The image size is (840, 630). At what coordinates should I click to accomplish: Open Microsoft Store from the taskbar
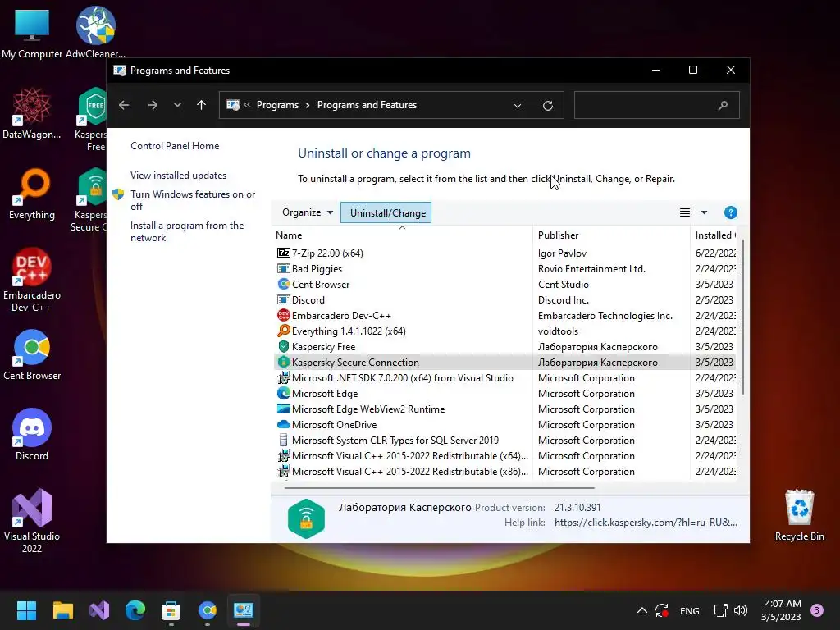tap(171, 610)
